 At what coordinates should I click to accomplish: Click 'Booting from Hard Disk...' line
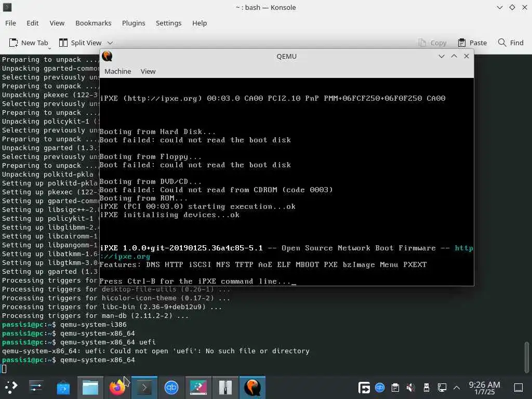point(157,131)
